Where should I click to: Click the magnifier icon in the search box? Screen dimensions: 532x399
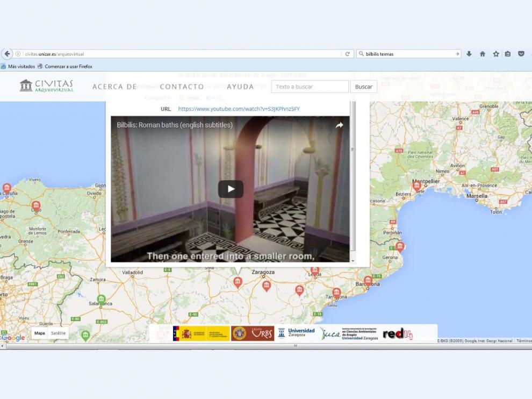click(361, 54)
